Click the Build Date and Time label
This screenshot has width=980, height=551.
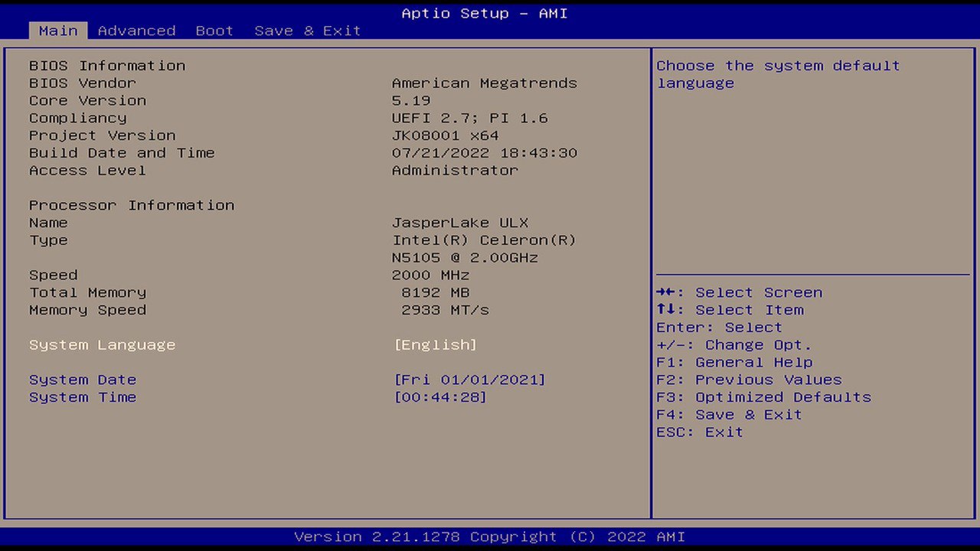(122, 153)
